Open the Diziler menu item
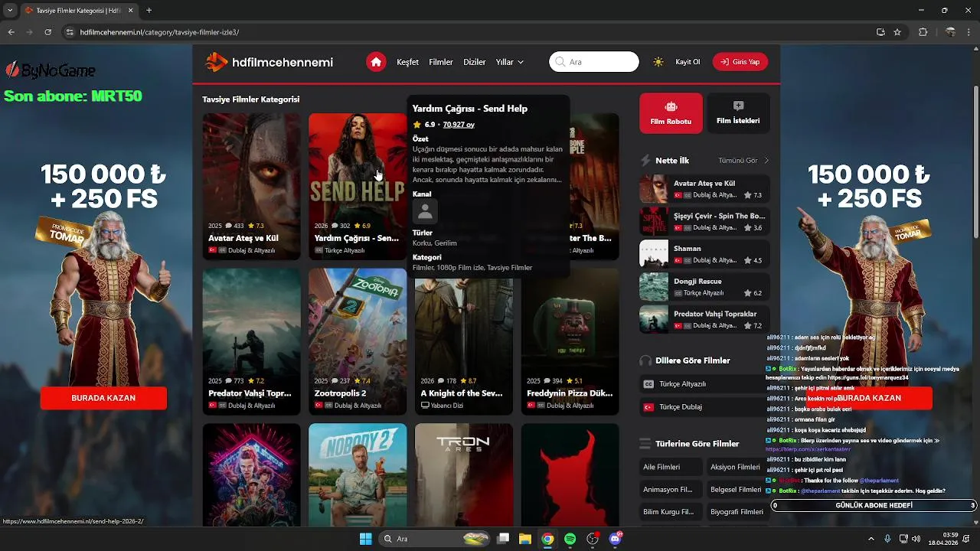980x551 pixels. (x=475, y=62)
